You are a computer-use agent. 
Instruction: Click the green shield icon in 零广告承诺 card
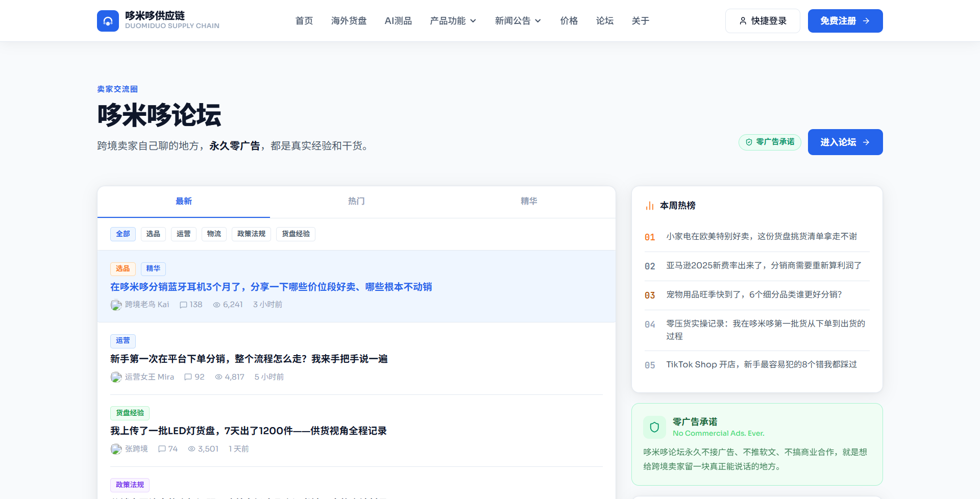[654, 427]
